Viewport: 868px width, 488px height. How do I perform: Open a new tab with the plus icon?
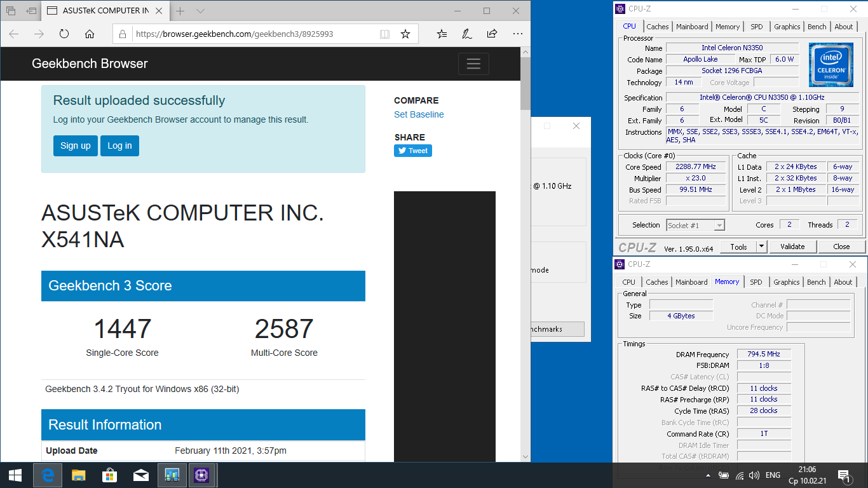pyautogui.click(x=180, y=11)
